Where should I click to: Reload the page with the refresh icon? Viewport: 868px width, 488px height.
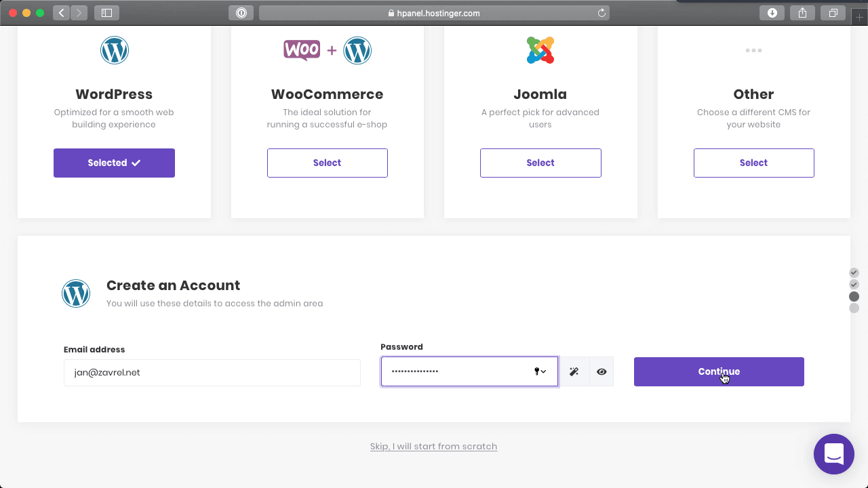(601, 13)
